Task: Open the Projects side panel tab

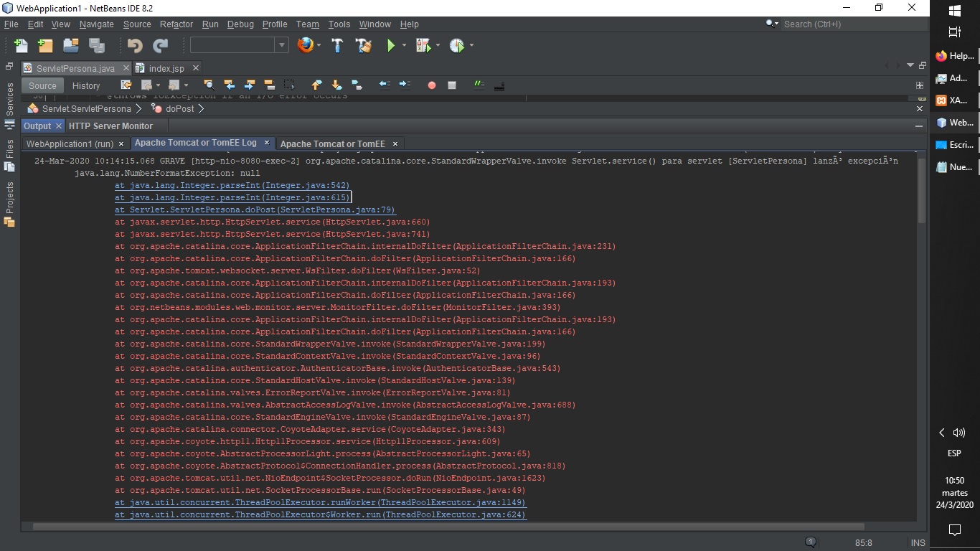Action: (9, 204)
